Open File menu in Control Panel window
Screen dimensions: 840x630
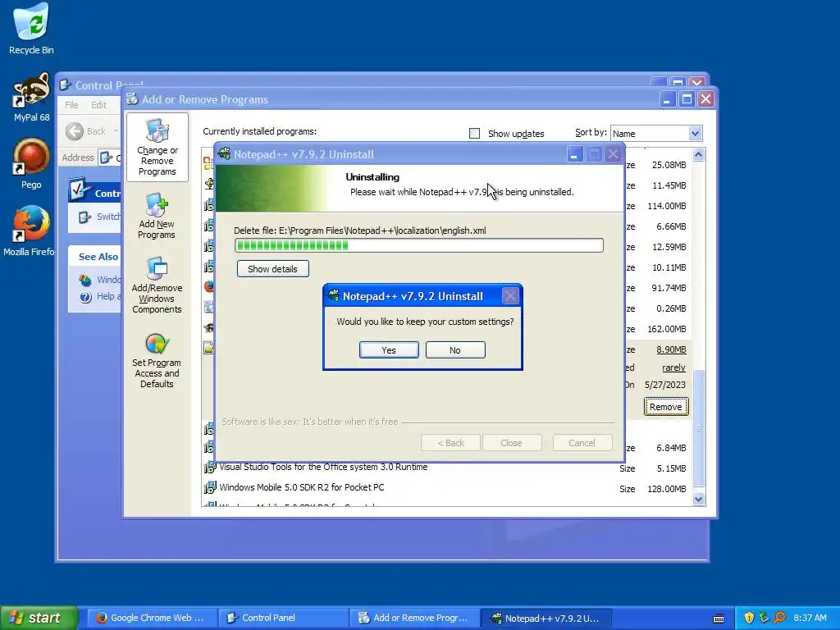[x=72, y=105]
